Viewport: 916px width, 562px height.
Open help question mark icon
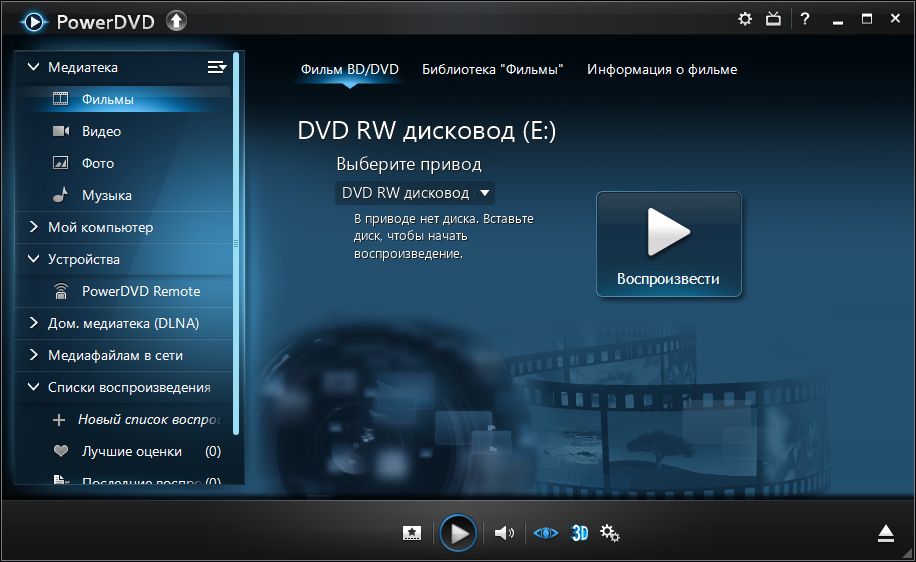pos(805,19)
